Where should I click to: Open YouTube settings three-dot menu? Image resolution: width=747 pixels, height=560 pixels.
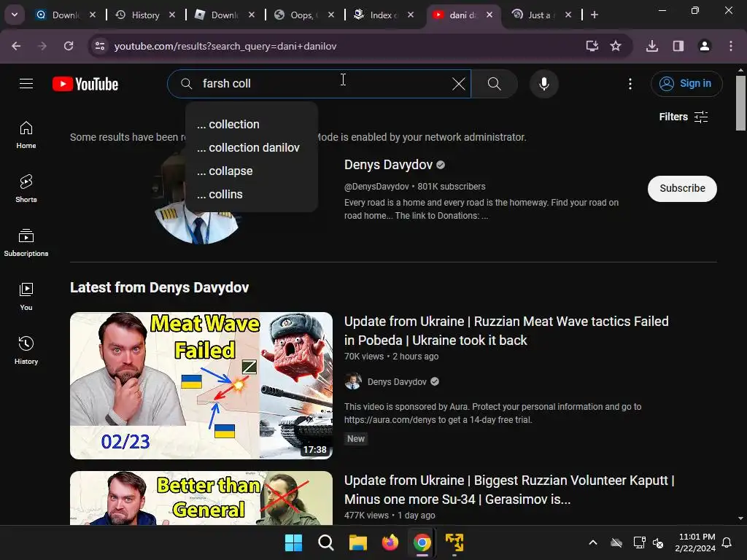pos(630,84)
